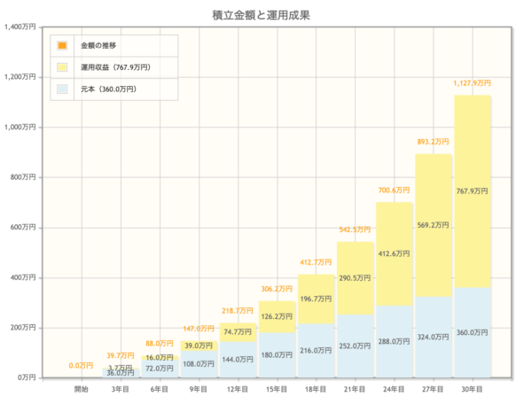
Task: Click the 893.2万円 total label
Action: (x=434, y=142)
